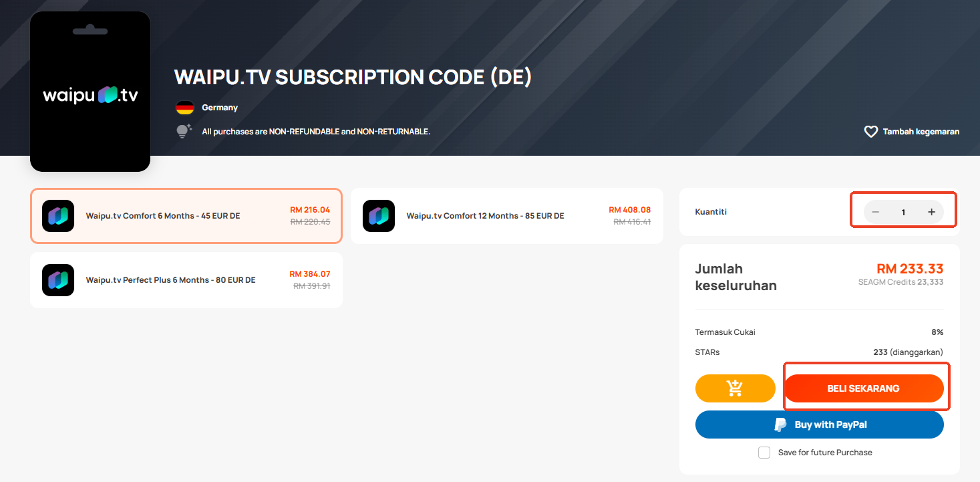
Task: Select Waipu.tv Comfort 6 Months - 45 EUR option
Action: [186, 216]
